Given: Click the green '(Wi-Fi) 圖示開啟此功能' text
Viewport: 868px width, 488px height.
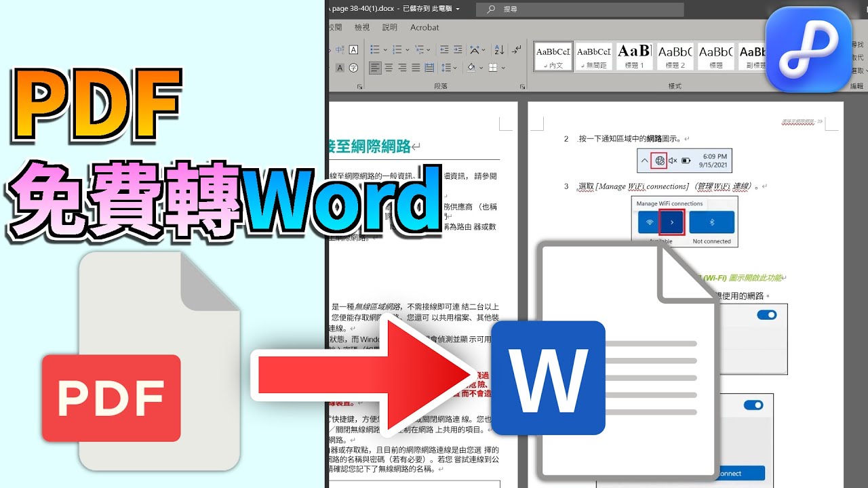Looking at the screenshot, I should click(743, 278).
